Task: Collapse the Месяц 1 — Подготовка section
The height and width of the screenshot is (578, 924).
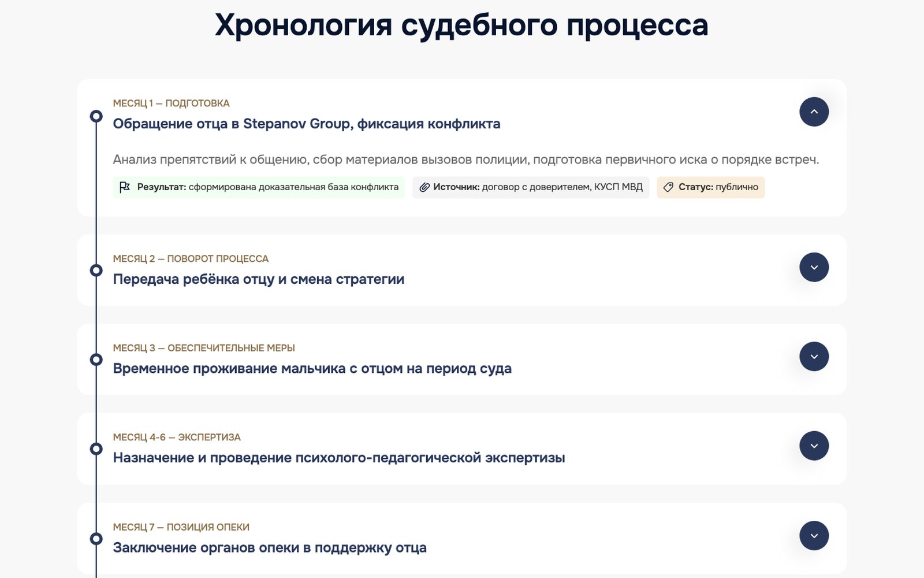Action: pos(814,112)
